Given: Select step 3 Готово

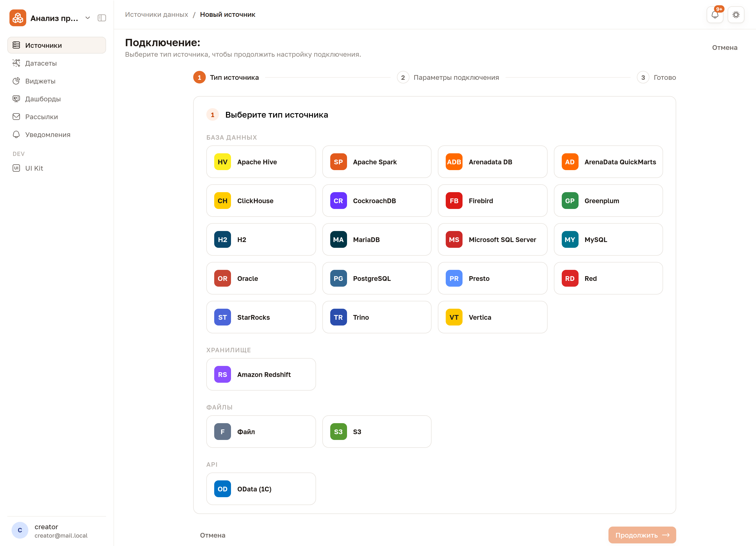Looking at the screenshot, I should pyautogui.click(x=656, y=77).
